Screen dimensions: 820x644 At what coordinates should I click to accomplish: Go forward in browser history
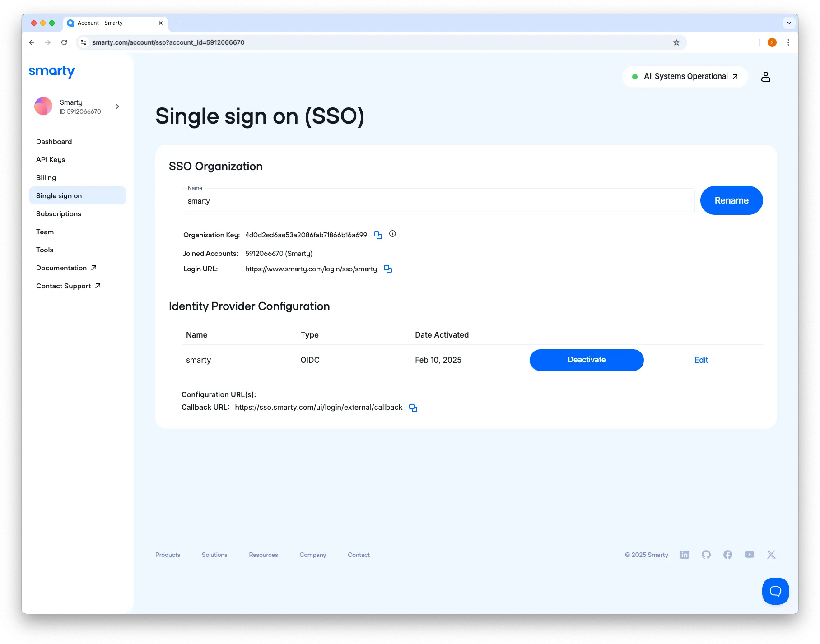click(48, 42)
